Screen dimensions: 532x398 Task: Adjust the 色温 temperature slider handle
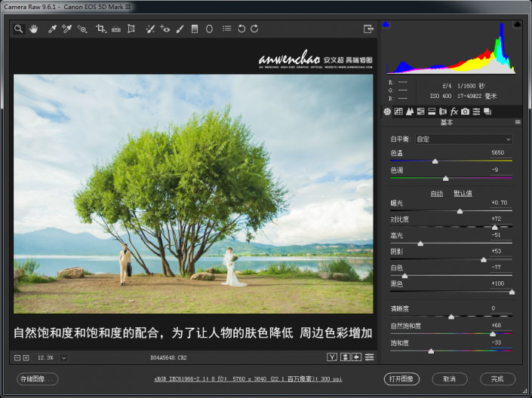click(435, 161)
